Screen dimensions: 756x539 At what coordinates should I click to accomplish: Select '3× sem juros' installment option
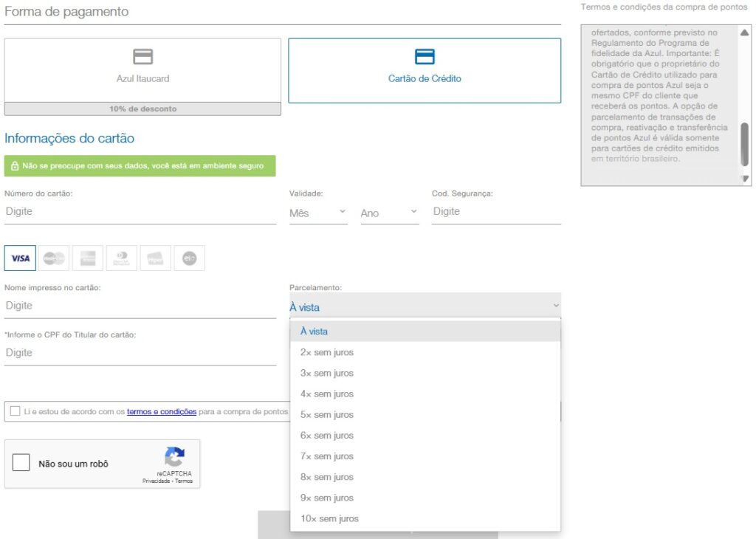click(x=327, y=373)
